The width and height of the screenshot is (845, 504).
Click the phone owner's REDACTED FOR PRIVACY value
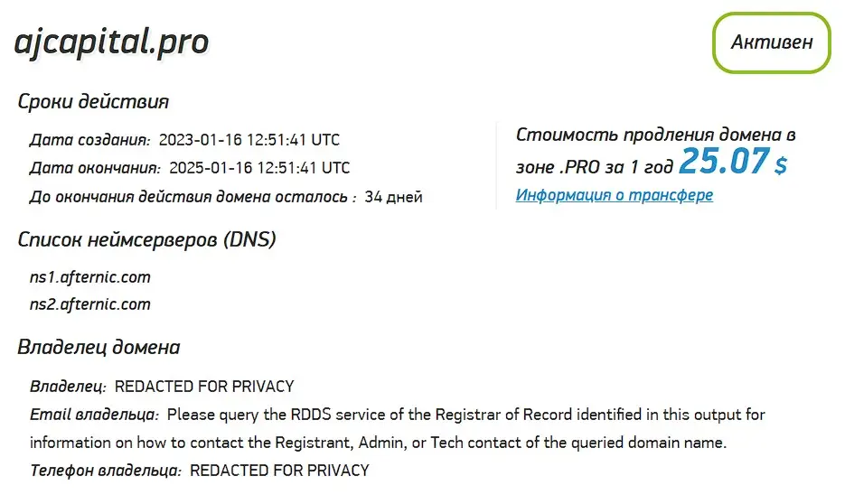279,471
